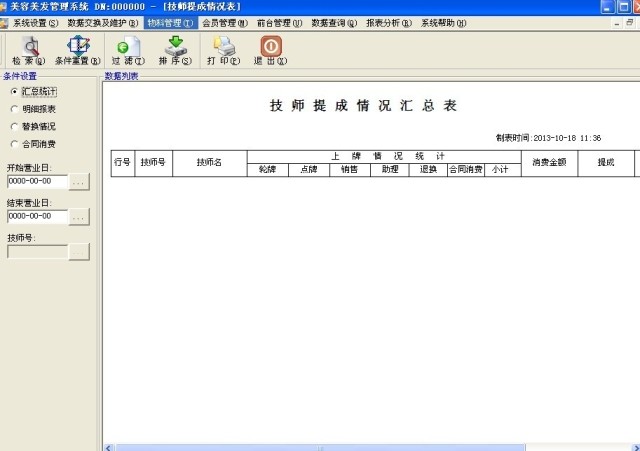Screen dimensions: 640x451
Task: Click the 点牌 column header
Action: click(x=309, y=170)
